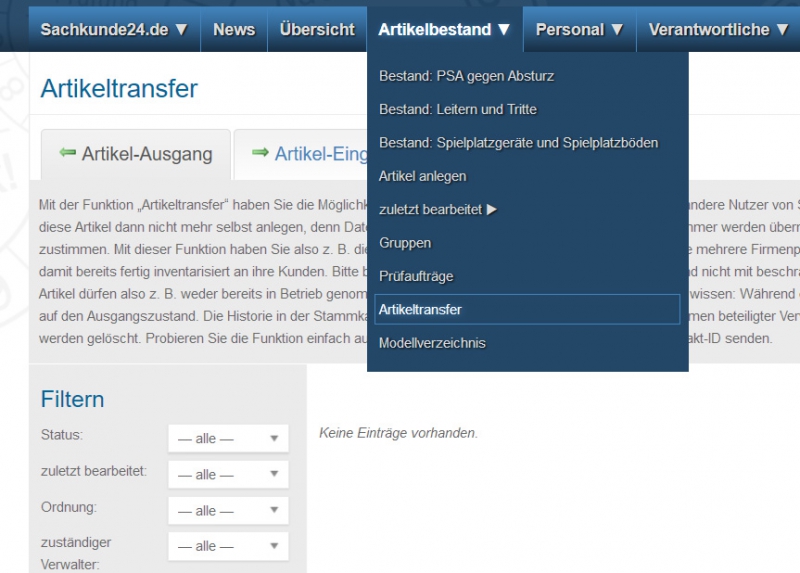Open Gruppen from the menu
This screenshot has width=800, height=573.
pos(405,243)
